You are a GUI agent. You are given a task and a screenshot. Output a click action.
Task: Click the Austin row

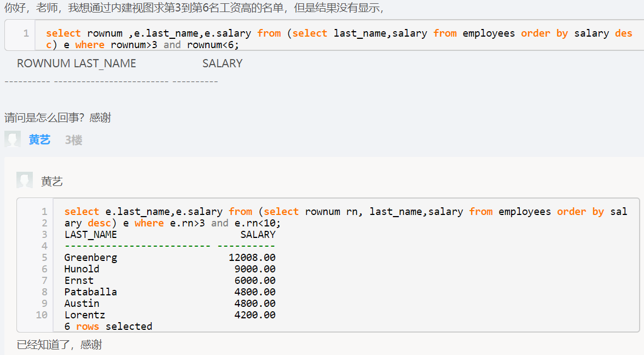170,303
